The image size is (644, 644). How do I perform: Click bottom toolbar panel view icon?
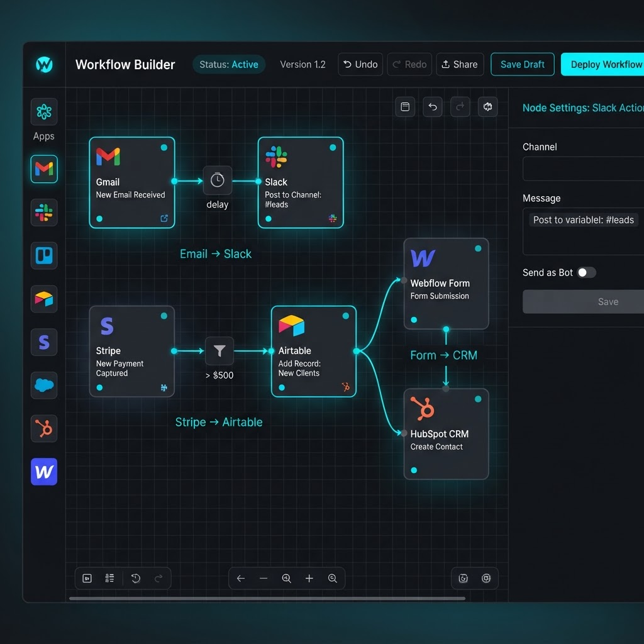(87, 579)
